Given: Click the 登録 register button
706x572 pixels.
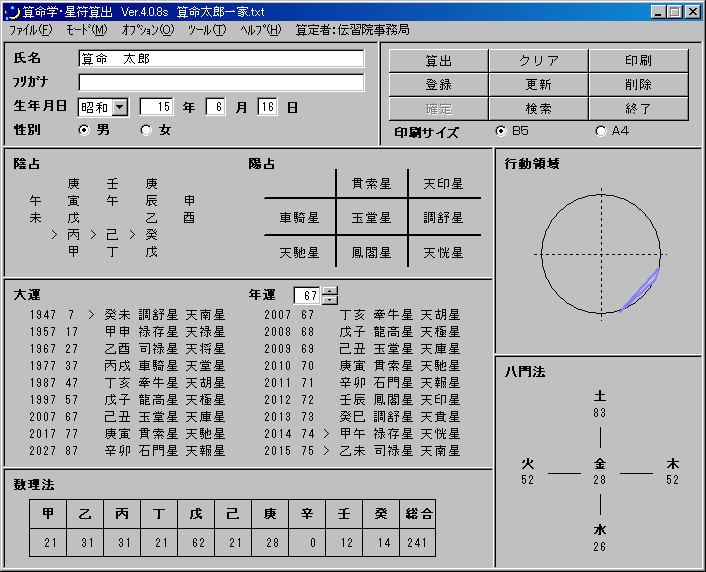Looking at the screenshot, I should [x=439, y=85].
